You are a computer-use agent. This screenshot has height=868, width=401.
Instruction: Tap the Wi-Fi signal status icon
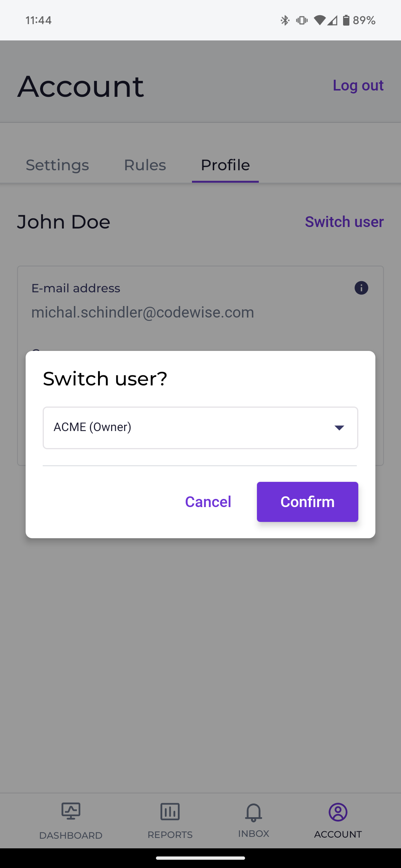click(x=319, y=20)
